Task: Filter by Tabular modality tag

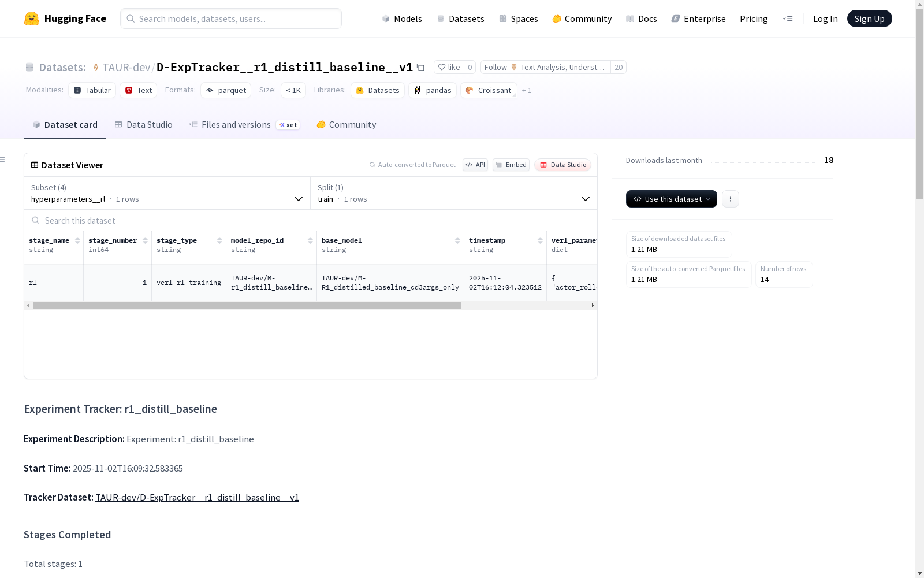Action: 92,90
